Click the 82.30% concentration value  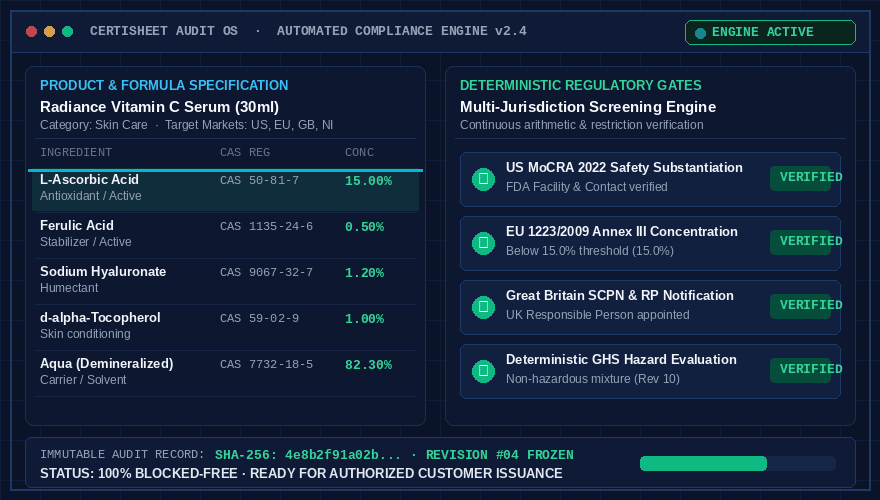(x=368, y=365)
